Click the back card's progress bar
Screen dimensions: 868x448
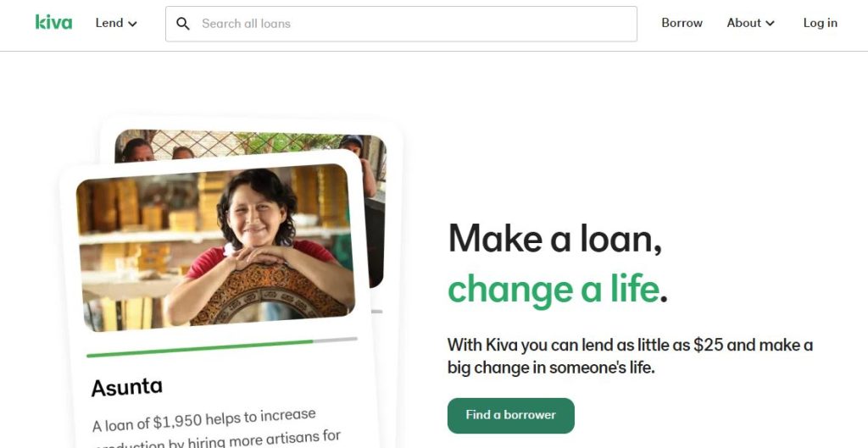(x=377, y=312)
